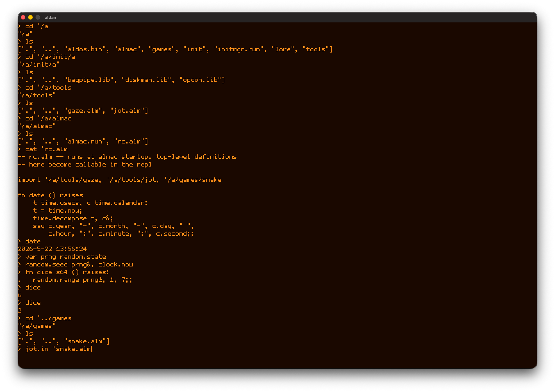Click the 'var prng random.state' line

coord(62,257)
